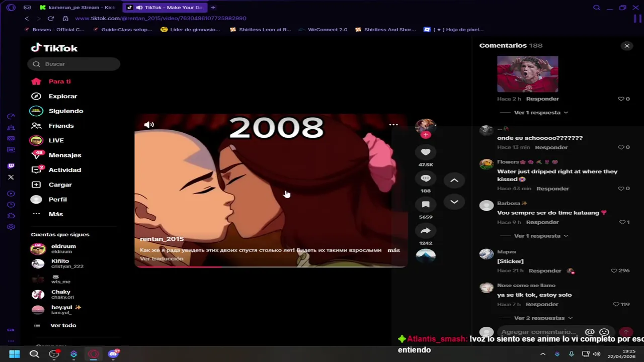Expand caption with más
The width and height of the screenshot is (644, 362).
click(x=393, y=250)
